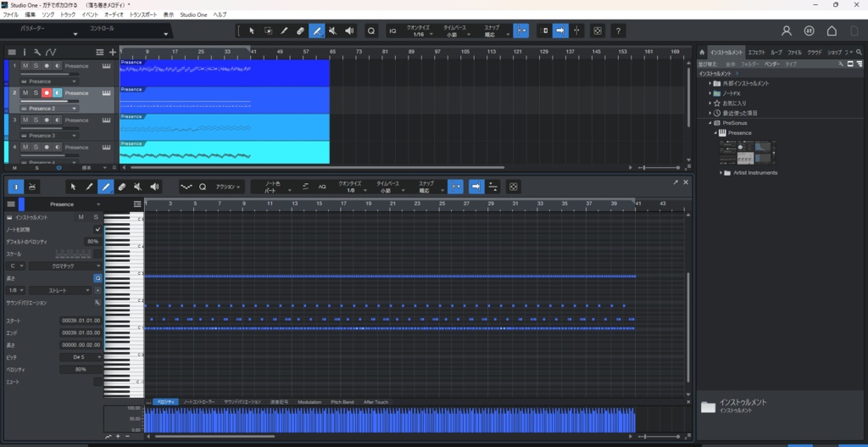Open the アクション dropdown in the editor
The width and height of the screenshot is (868, 447).
[x=228, y=187]
